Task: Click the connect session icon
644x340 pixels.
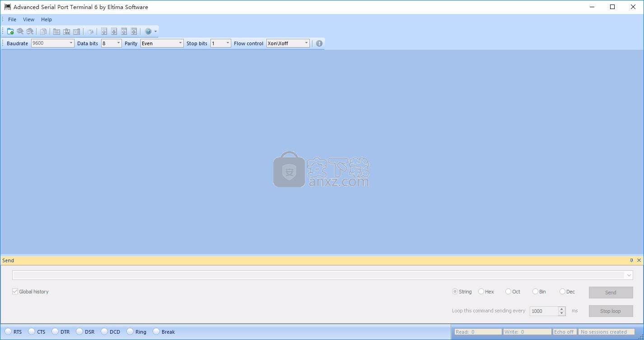Action: coord(20,31)
